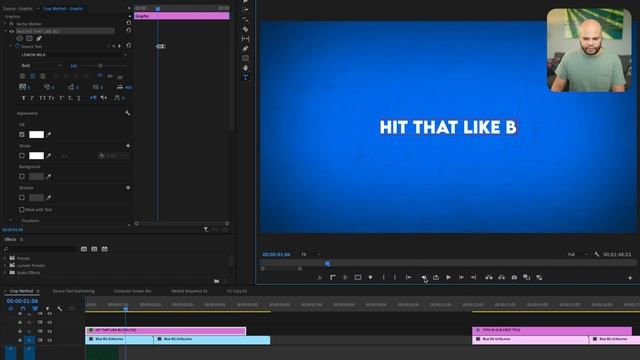Enable Shadow checkbox

[x=22, y=198]
